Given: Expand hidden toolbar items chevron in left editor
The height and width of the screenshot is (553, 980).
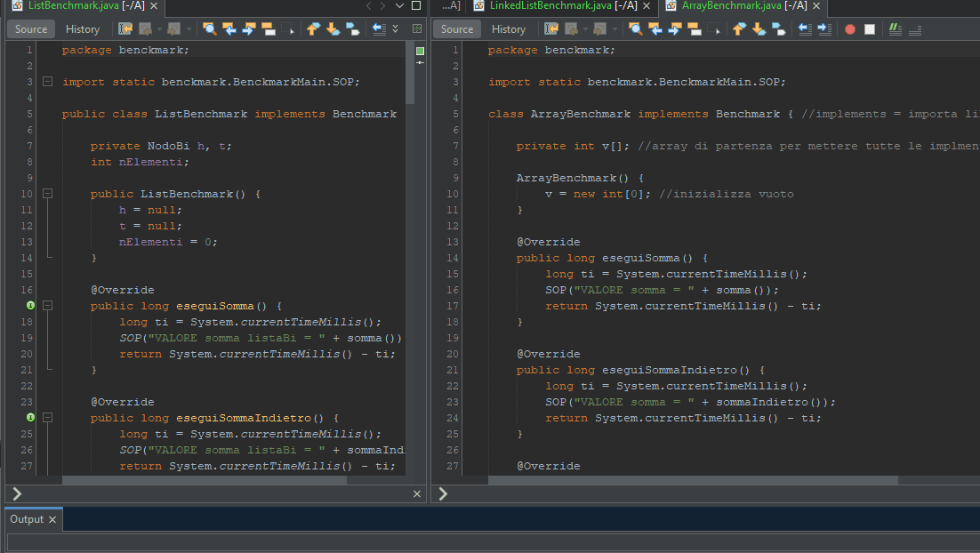Looking at the screenshot, I should pyautogui.click(x=395, y=28).
